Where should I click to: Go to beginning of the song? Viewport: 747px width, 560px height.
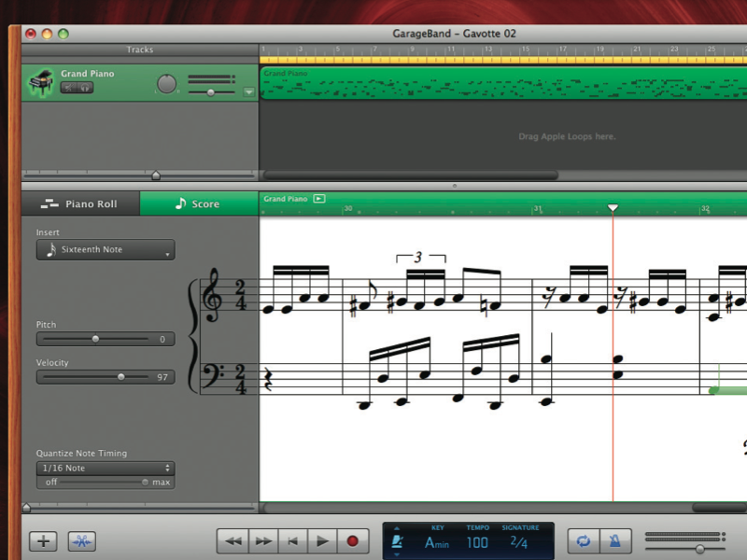coord(293,541)
